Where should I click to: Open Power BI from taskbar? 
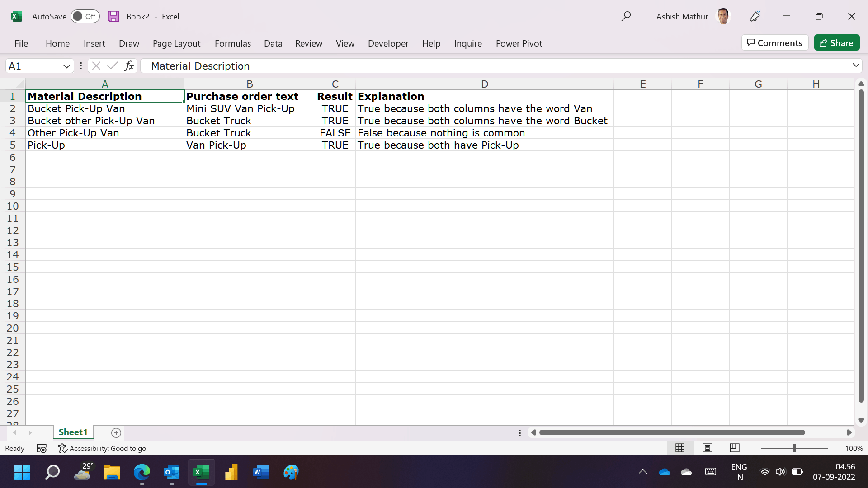pos(231,472)
